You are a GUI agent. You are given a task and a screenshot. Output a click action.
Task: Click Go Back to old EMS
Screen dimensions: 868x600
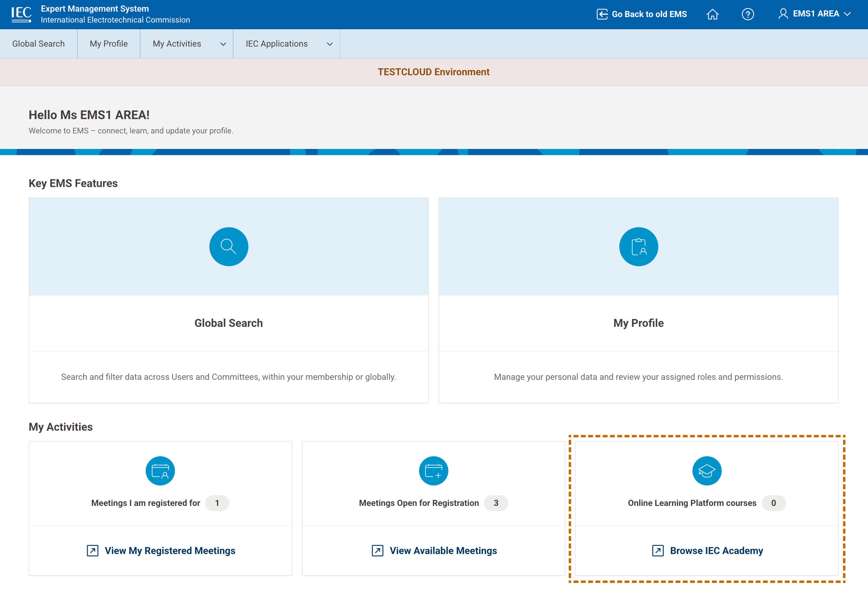coord(642,14)
